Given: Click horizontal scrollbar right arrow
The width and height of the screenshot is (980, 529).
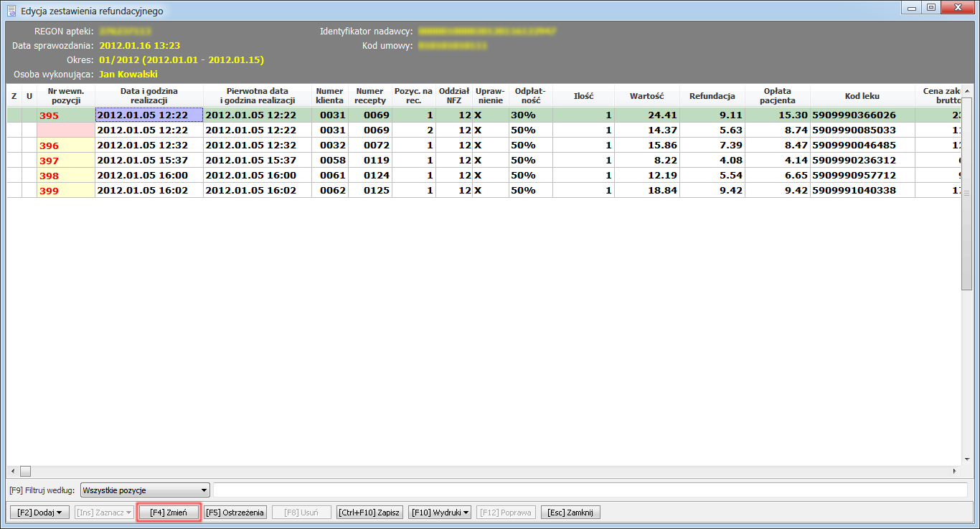Looking at the screenshot, I should 954,471.
